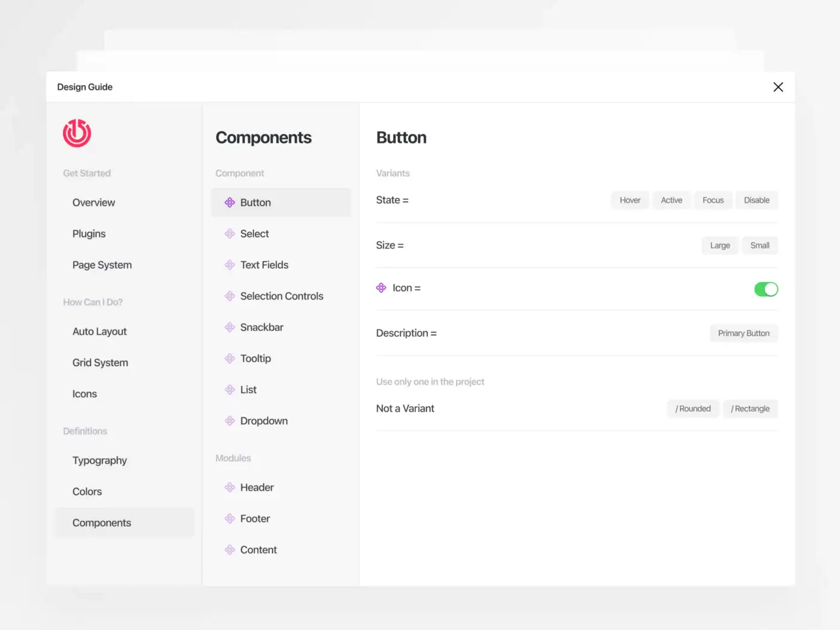
Task: Click the component icon beside Button
Action: pos(230,203)
